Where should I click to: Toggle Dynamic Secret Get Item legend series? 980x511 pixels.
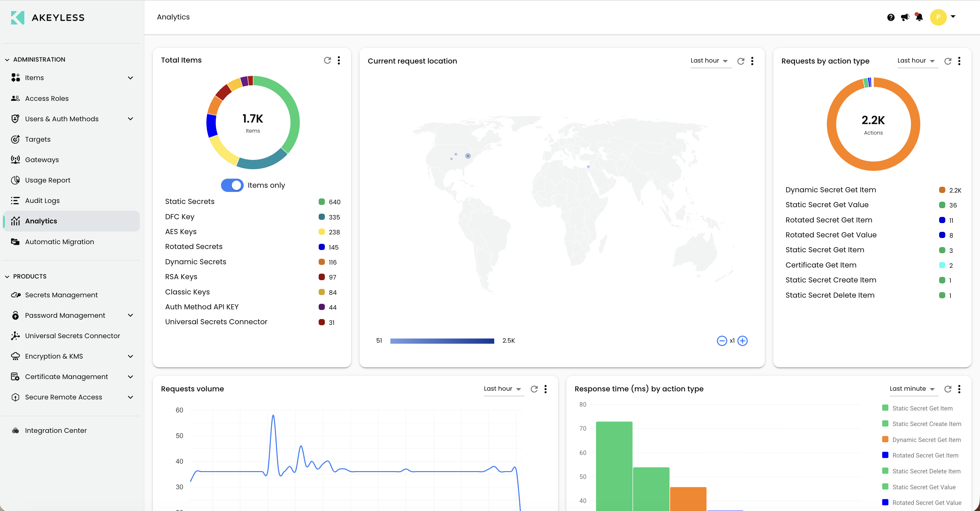coord(926,440)
